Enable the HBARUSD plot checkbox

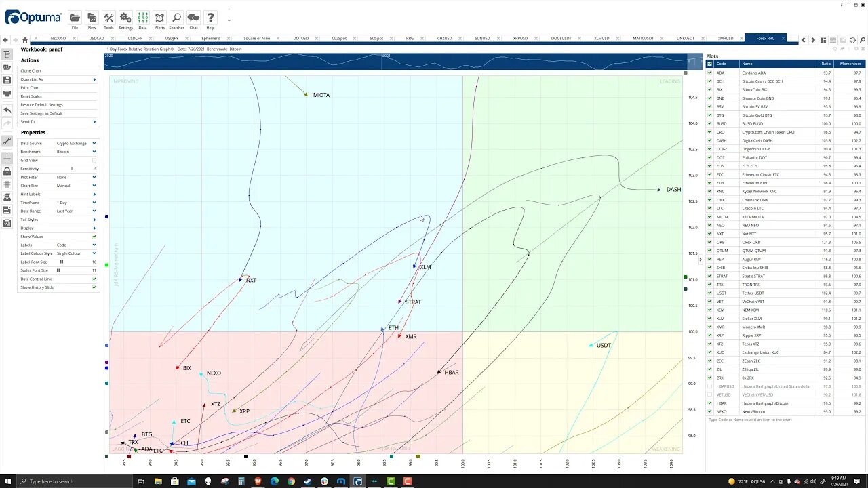tap(710, 386)
